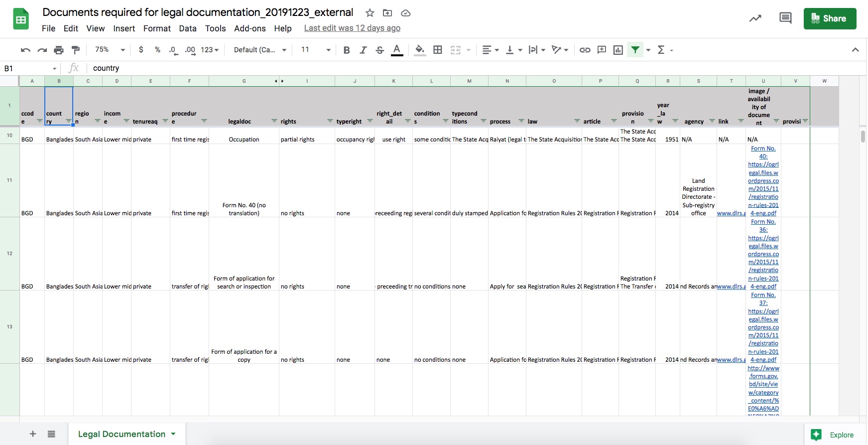Open the Format menu
Image resolution: width=868 pixels, height=445 pixels.
point(157,28)
